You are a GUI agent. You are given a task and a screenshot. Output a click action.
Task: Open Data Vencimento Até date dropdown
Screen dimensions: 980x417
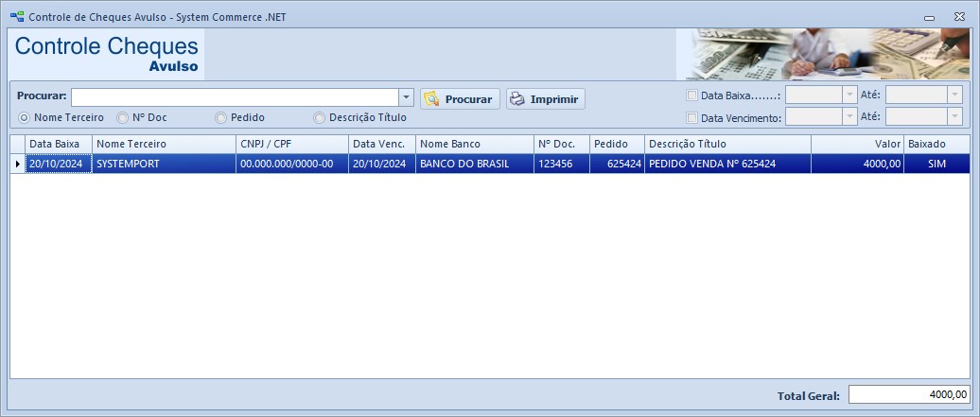[x=954, y=116]
